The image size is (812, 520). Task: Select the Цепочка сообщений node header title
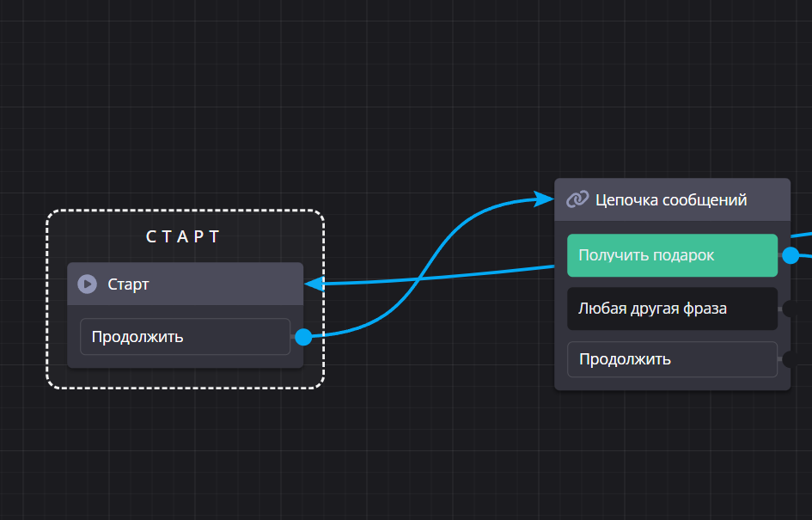pyautogui.click(x=671, y=200)
